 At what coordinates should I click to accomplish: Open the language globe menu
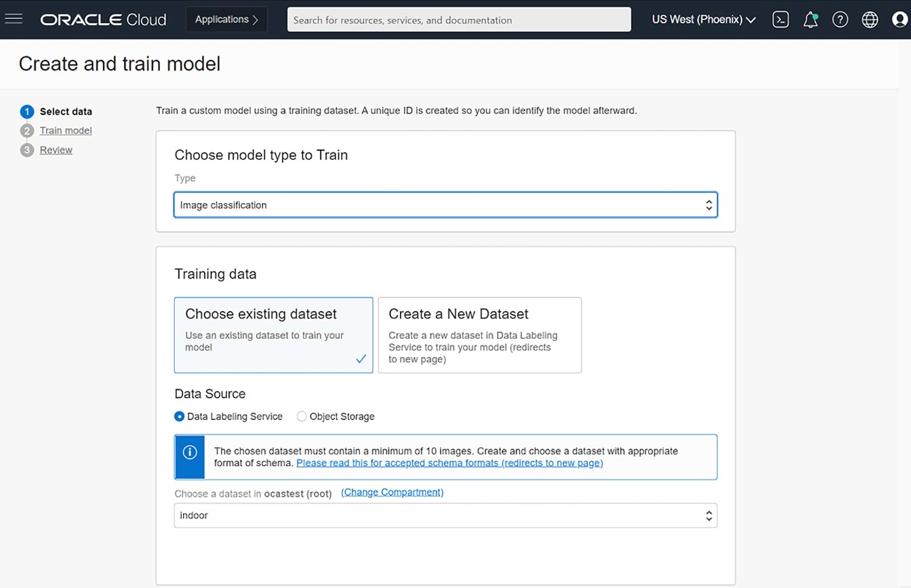coord(870,20)
